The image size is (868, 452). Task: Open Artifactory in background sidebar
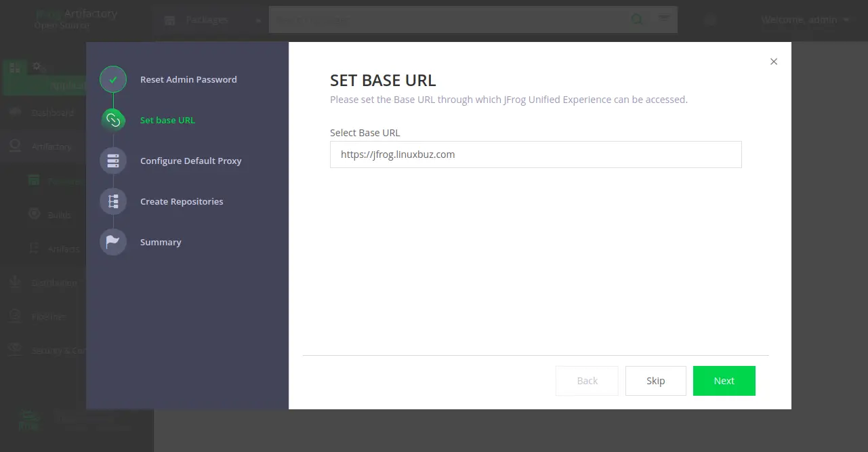coord(51,146)
